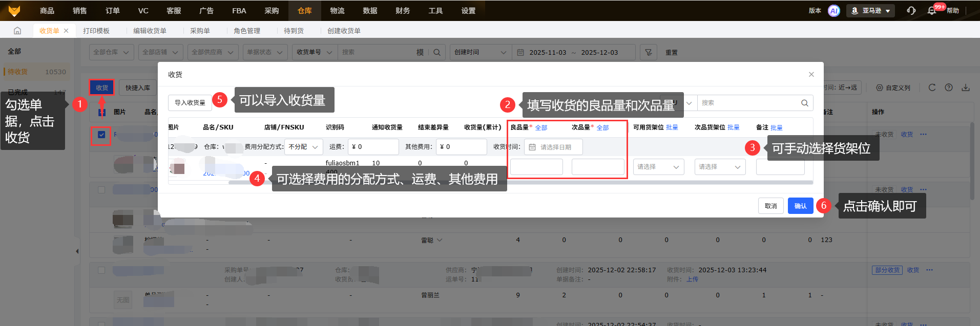Open the 商品 main menu
Image resolution: width=980 pixels, height=326 pixels.
click(47, 11)
